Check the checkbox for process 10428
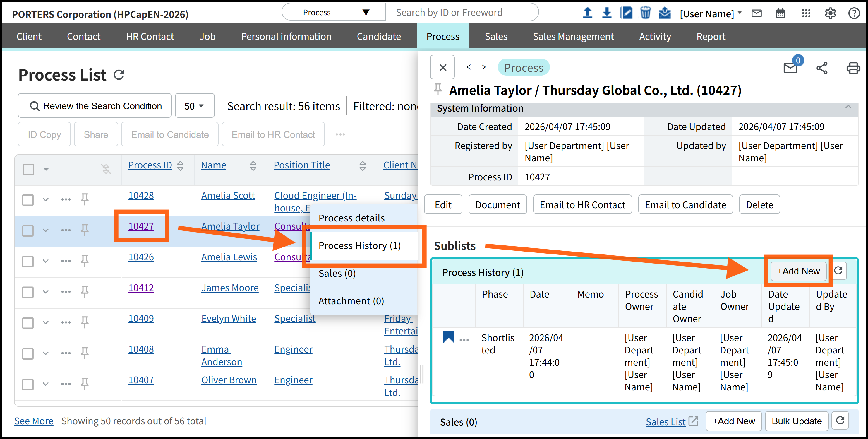This screenshot has width=868, height=439. [x=28, y=200]
